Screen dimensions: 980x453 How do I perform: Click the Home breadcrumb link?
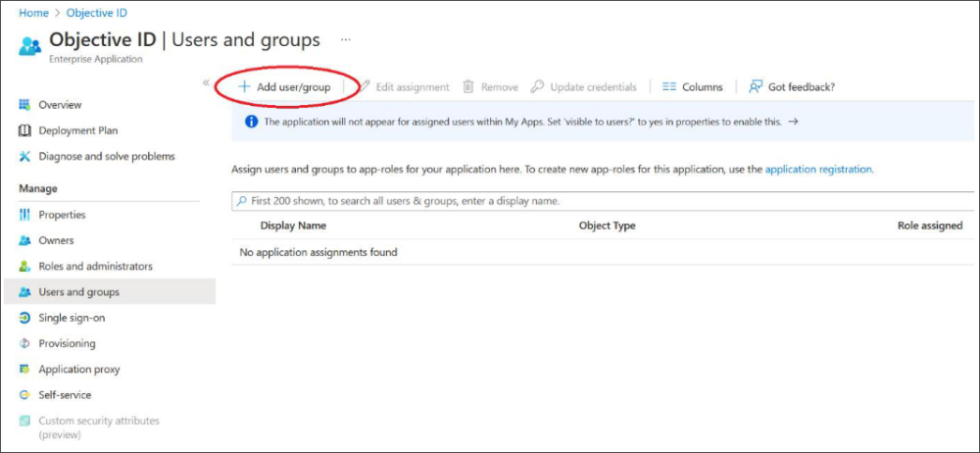(x=34, y=13)
